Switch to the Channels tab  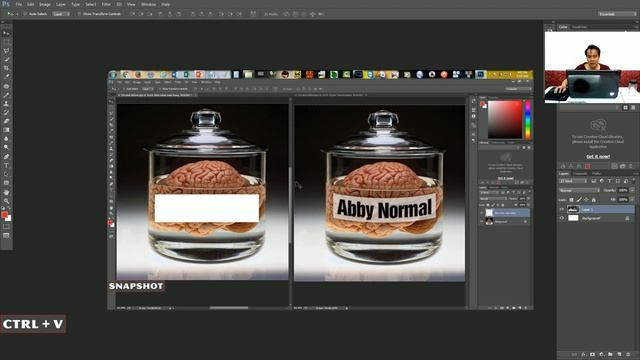580,173
